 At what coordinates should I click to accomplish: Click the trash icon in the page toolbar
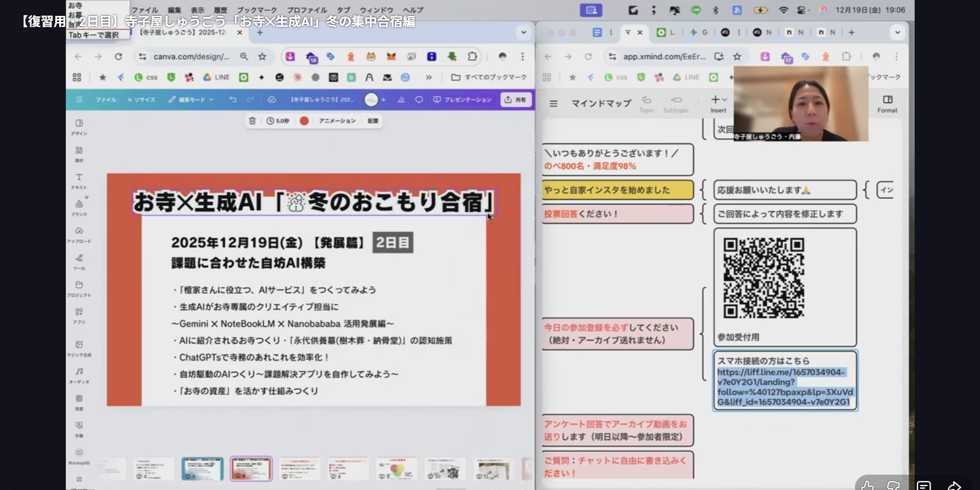point(252,121)
